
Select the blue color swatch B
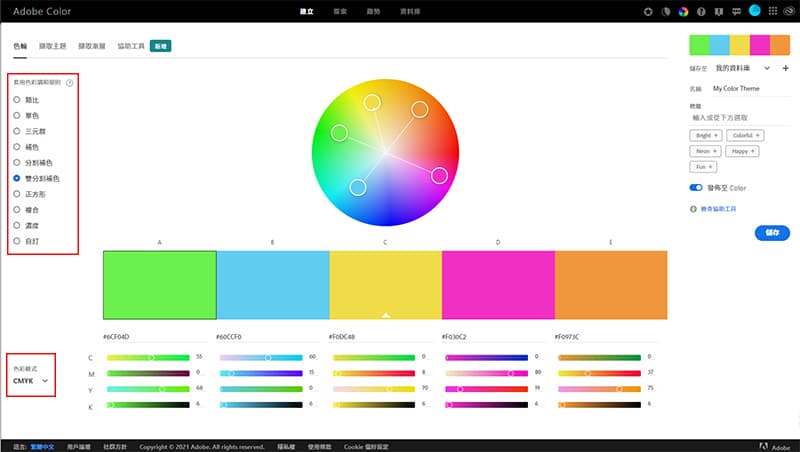coord(273,285)
